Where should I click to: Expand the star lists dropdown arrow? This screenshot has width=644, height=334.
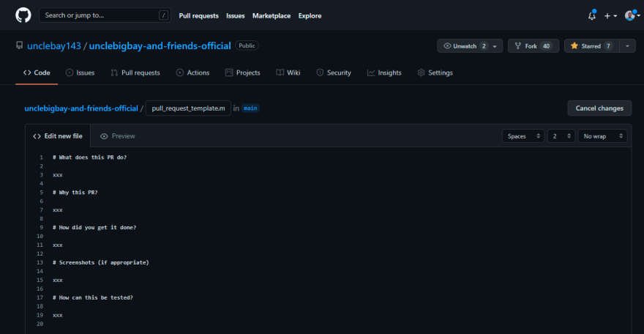click(627, 46)
